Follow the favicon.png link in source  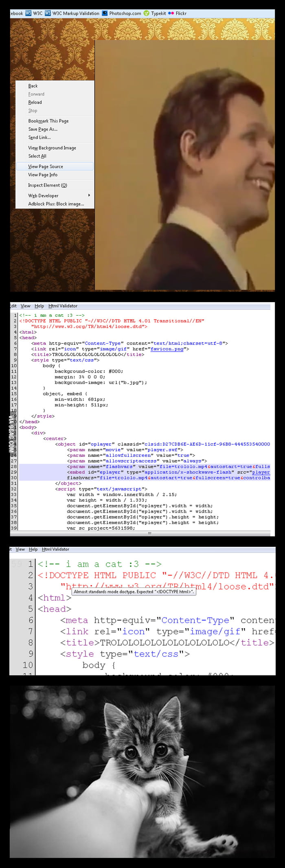167,349
